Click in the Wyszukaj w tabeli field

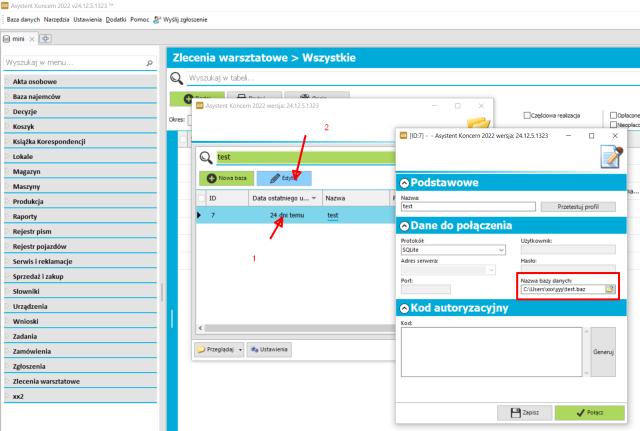(413, 78)
